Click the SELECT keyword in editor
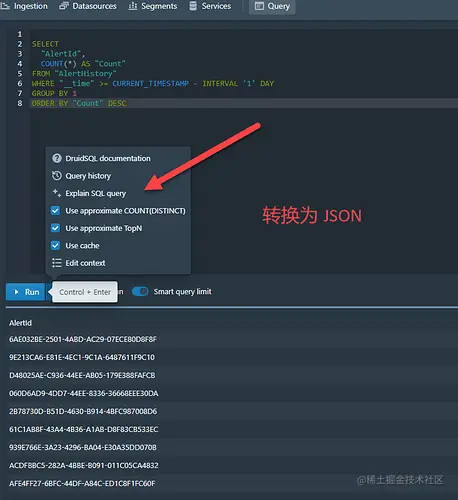This screenshot has height=500, width=458. (45, 44)
